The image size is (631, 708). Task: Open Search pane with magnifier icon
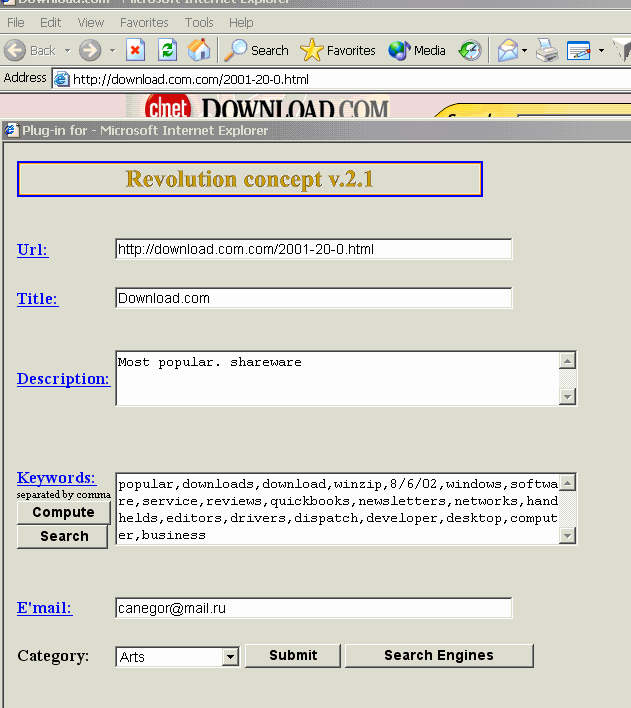coord(235,50)
